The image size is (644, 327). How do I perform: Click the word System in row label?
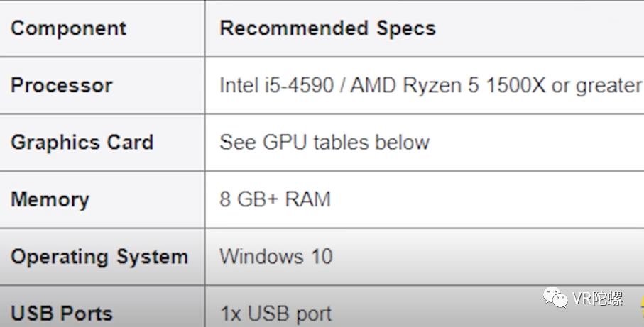(153, 257)
